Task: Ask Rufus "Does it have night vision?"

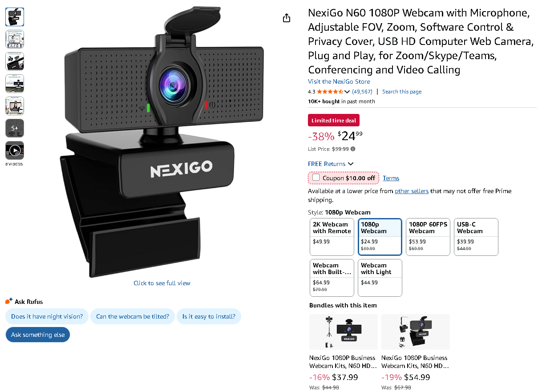Action: (47, 316)
